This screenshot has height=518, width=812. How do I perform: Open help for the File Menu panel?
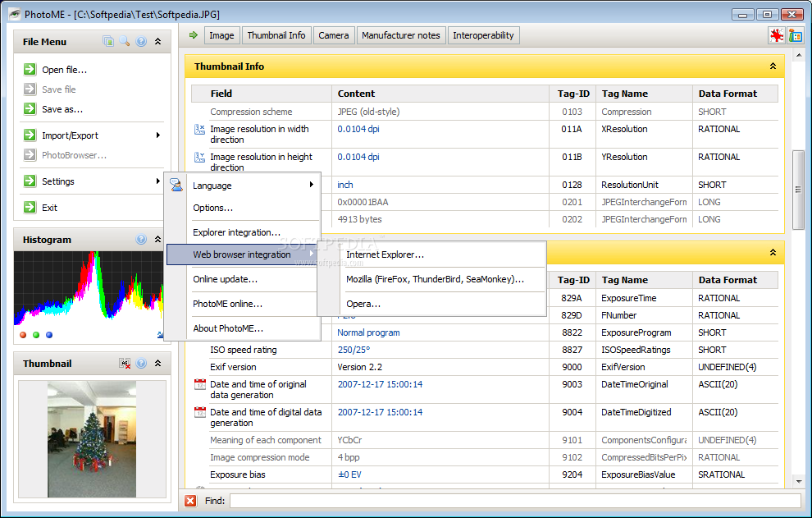pyautogui.click(x=141, y=42)
